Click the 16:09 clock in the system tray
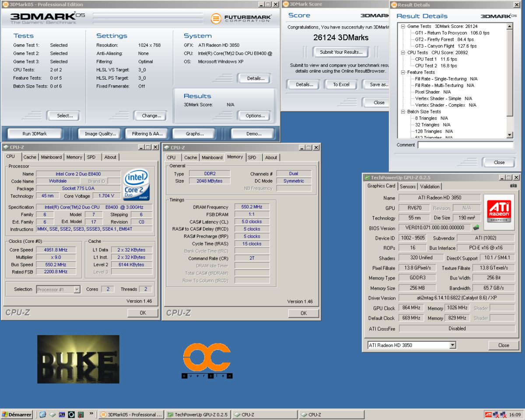525x420 pixels. pyautogui.click(x=515, y=415)
